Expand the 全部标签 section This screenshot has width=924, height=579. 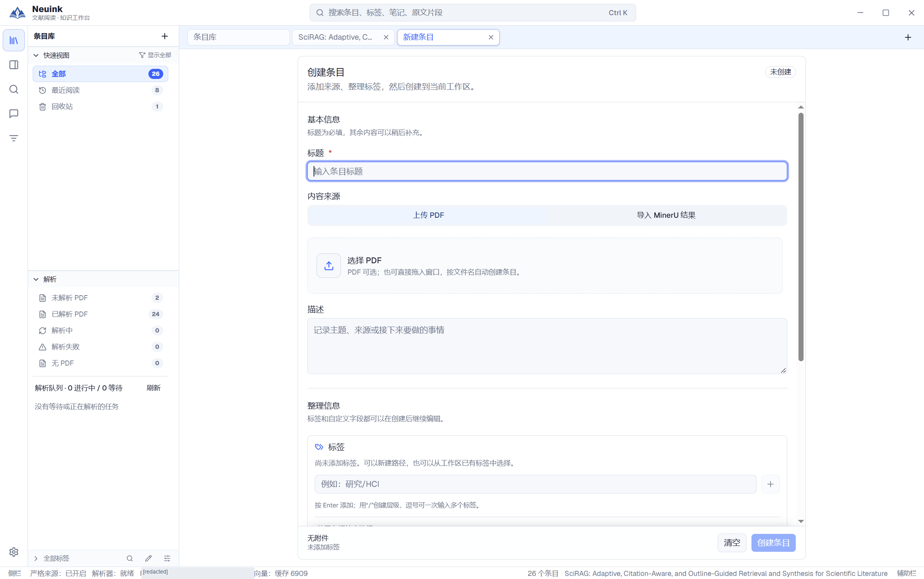tap(36, 558)
